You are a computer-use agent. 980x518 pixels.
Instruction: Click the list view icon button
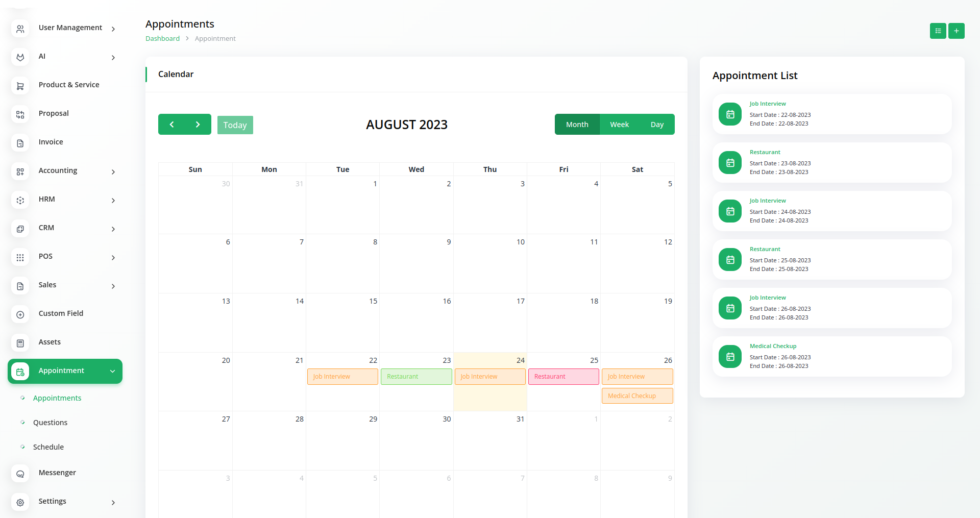click(x=938, y=31)
